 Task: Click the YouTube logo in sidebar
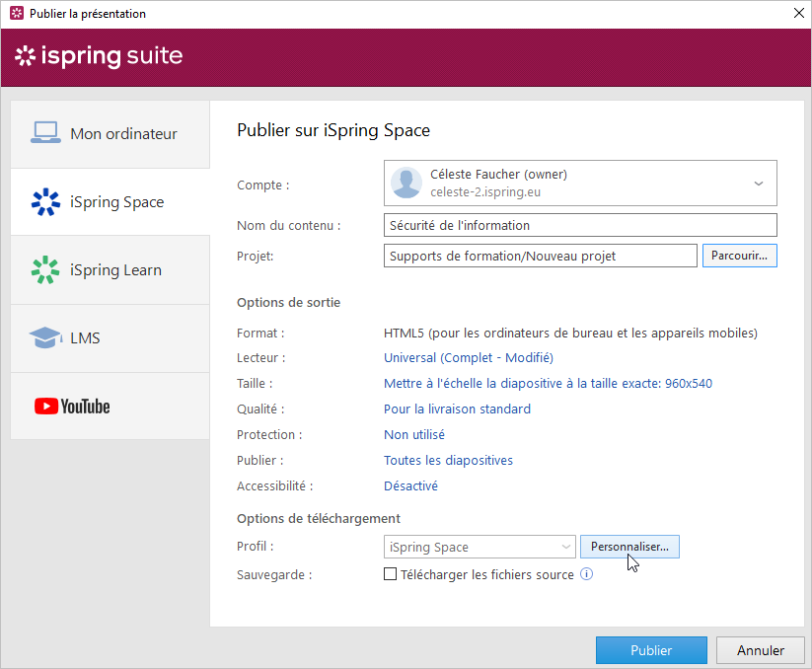(72, 406)
